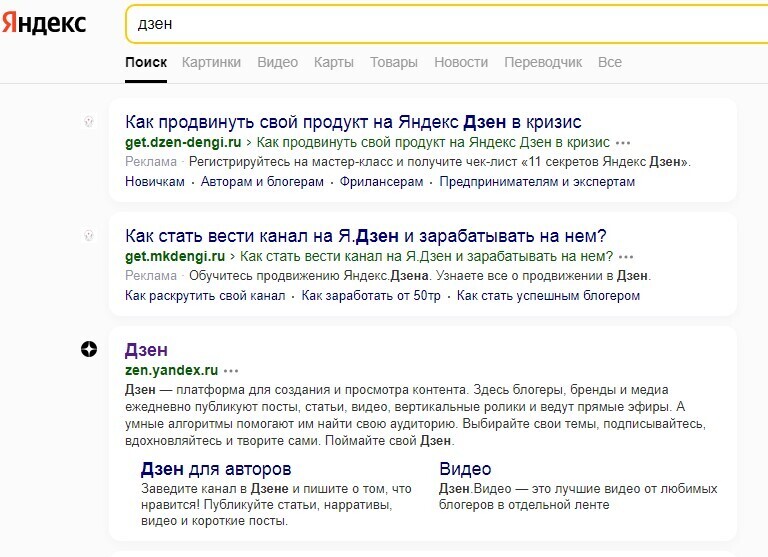Open the Товары tab
The image size is (768, 557).
(394, 62)
